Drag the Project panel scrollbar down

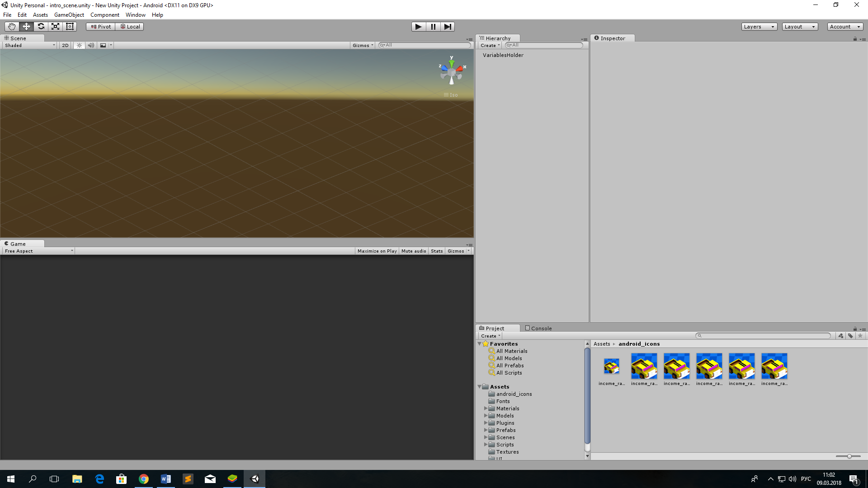coord(587,458)
